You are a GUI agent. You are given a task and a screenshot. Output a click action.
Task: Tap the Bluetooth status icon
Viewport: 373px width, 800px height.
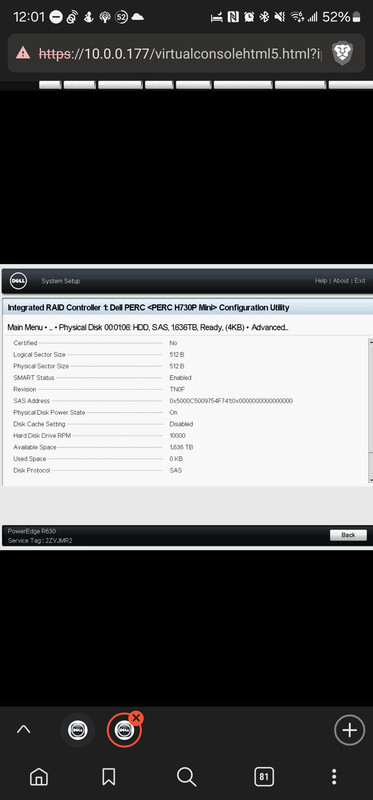[264, 17]
